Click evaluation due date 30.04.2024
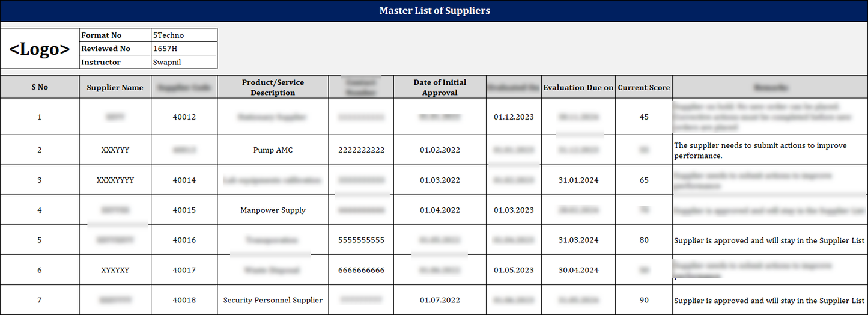 coord(578,271)
